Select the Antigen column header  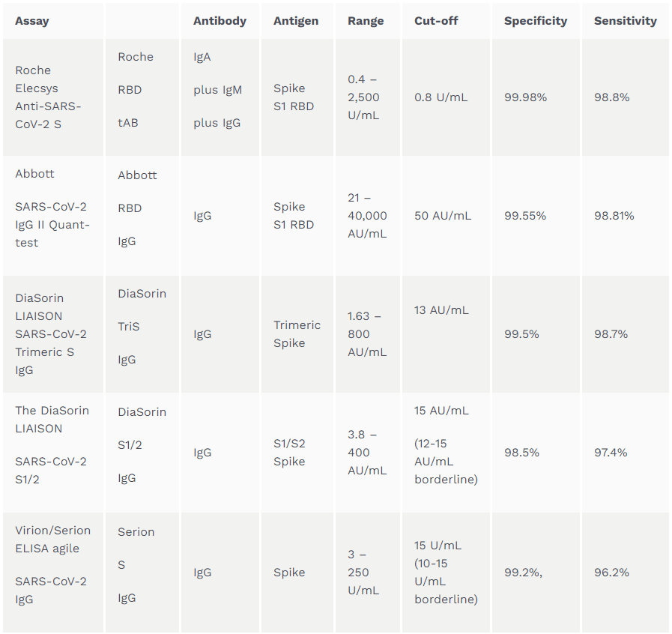[296, 21]
